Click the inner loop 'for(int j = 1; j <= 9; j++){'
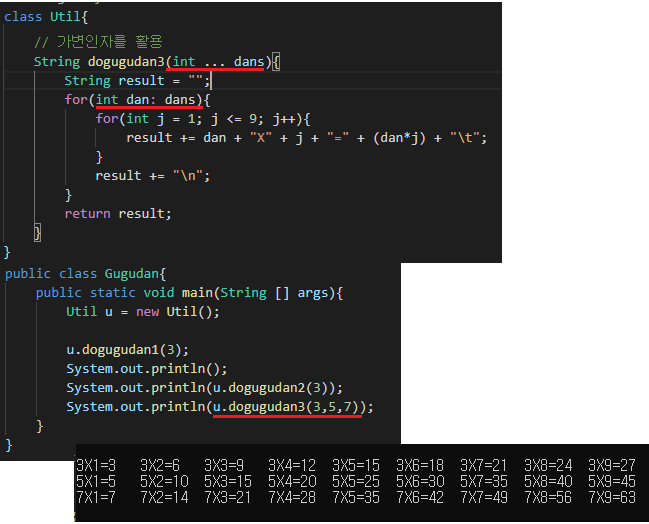 pyautogui.click(x=203, y=119)
